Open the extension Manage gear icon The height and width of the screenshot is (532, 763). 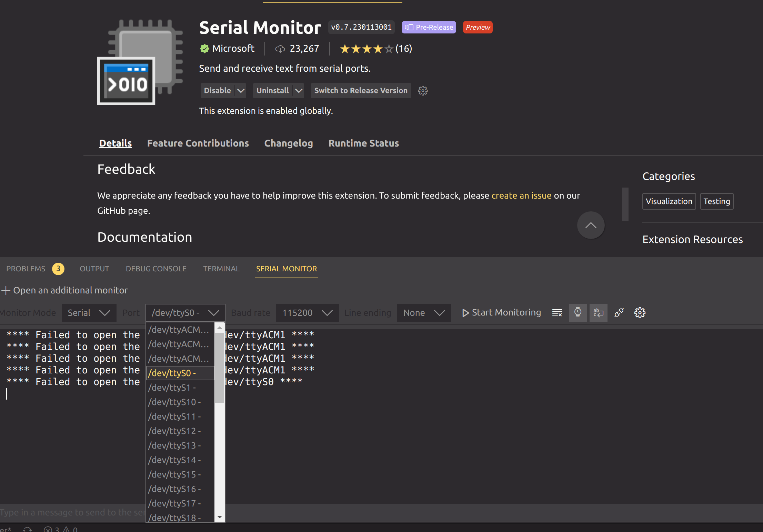[x=423, y=91]
